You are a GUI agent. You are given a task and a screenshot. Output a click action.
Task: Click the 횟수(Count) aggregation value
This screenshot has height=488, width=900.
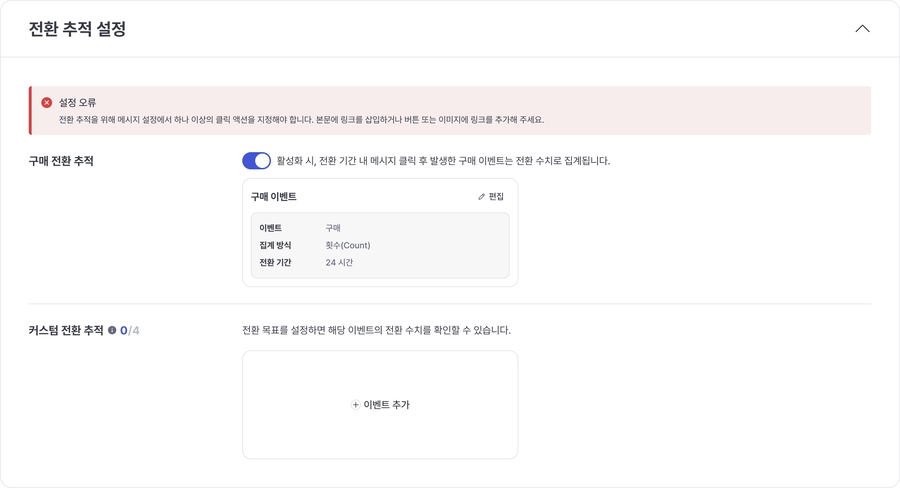coord(347,245)
